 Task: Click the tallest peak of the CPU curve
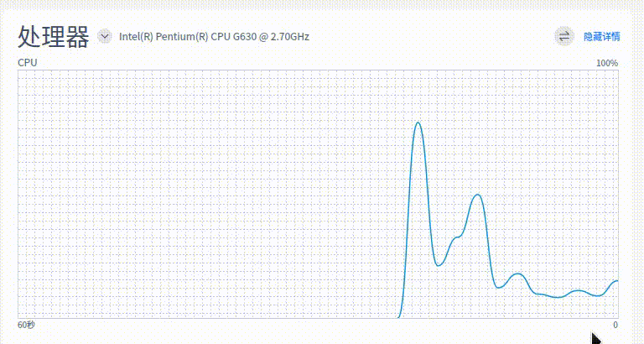pos(418,123)
